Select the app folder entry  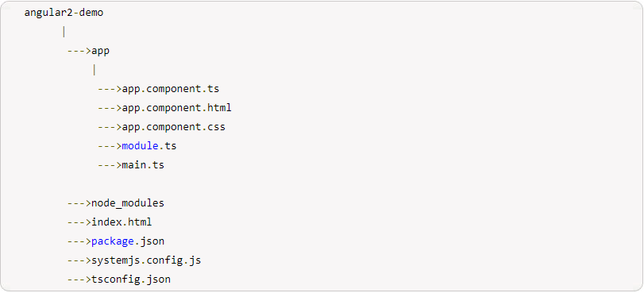[x=100, y=52]
